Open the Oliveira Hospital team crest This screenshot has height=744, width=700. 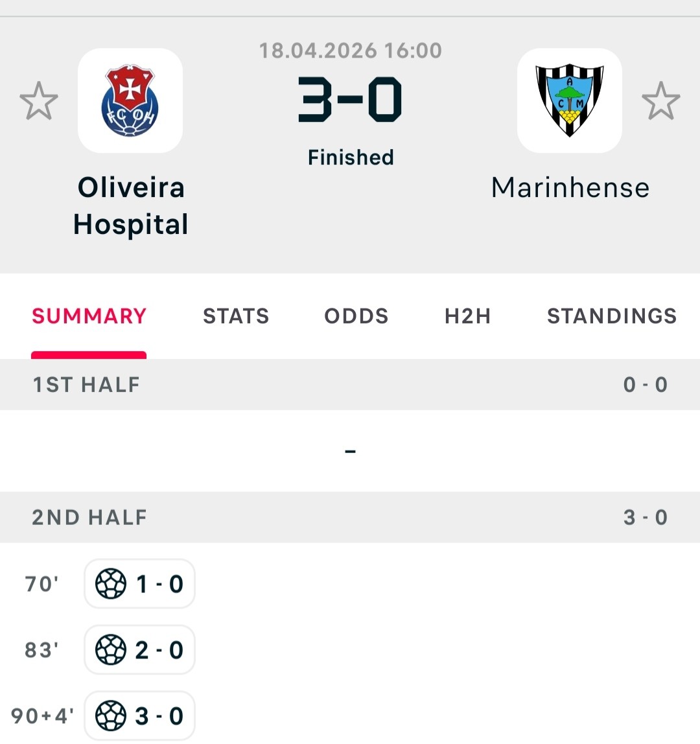(130, 100)
